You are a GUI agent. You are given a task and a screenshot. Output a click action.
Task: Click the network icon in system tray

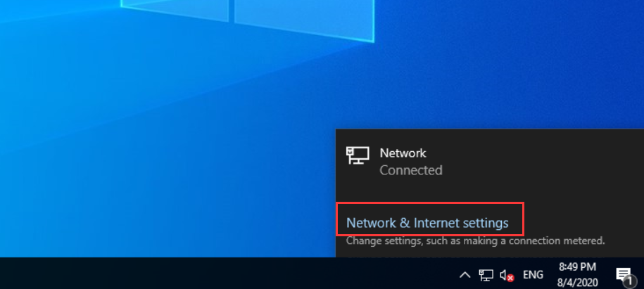486,275
